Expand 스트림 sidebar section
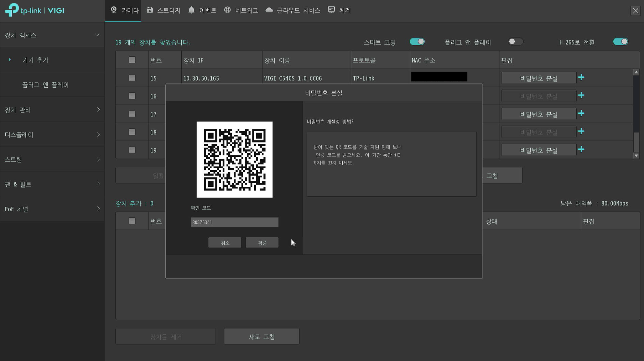The image size is (644, 361). 52,159
